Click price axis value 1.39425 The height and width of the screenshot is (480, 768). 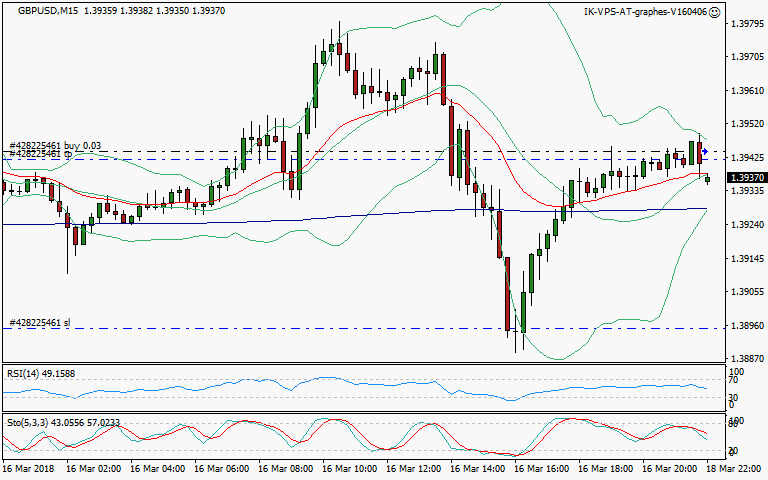point(747,158)
